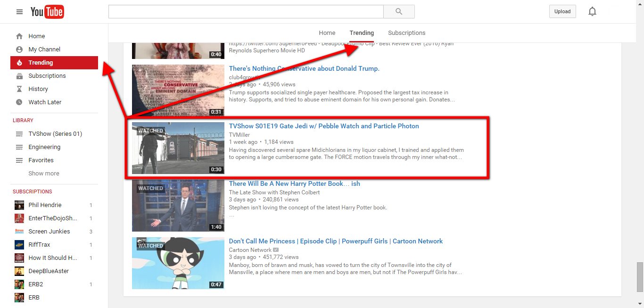
Task: Open TVShow (Series 01) playlist
Action: pos(54,134)
